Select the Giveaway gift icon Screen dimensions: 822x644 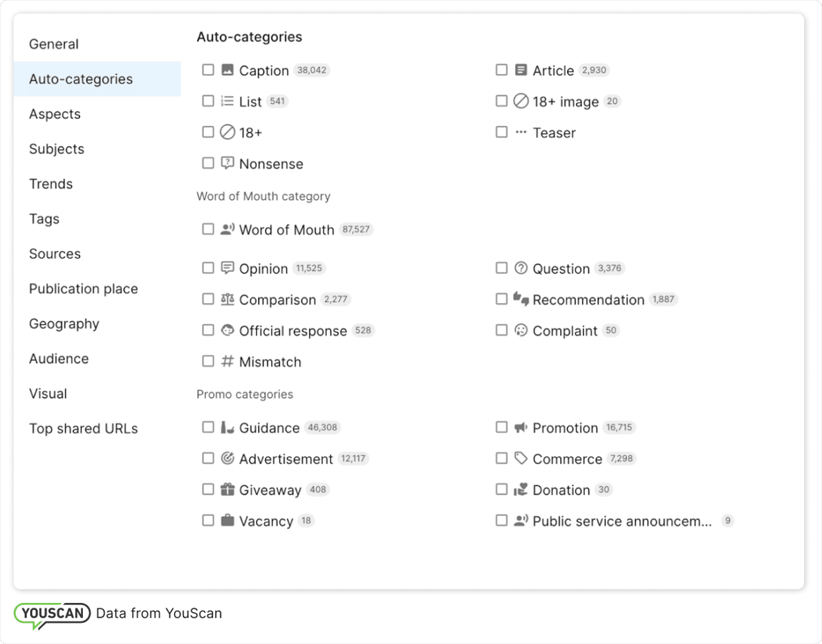pyautogui.click(x=227, y=489)
